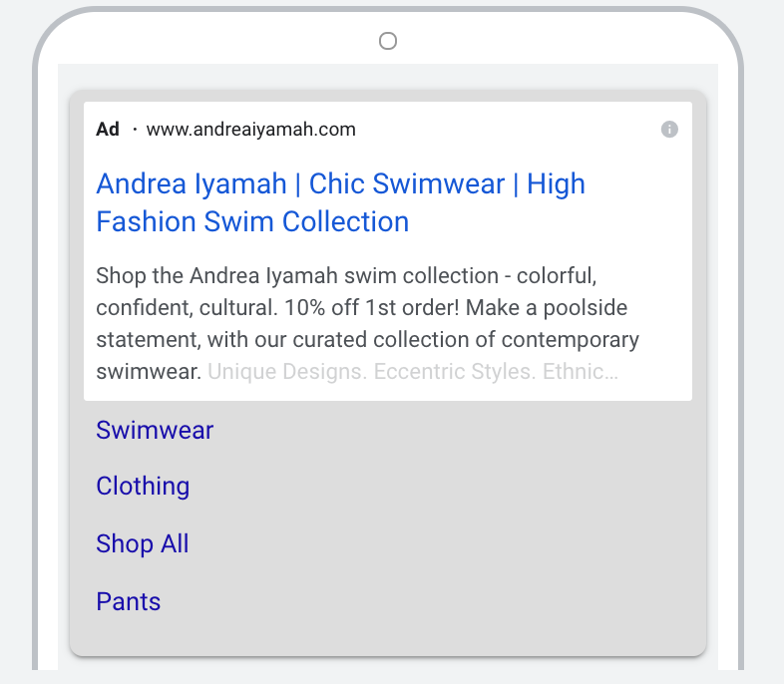Click "Fashion Swim Collection" headline line
This screenshot has height=684, width=784.
click(252, 221)
